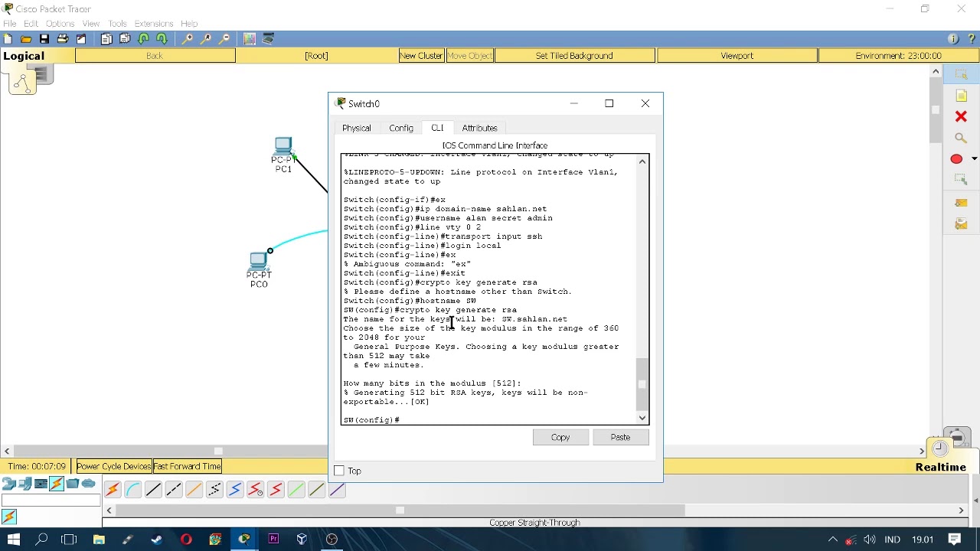This screenshot has height=551, width=980.
Task: Click the Paste icon in main toolbar
Action: 125,39
